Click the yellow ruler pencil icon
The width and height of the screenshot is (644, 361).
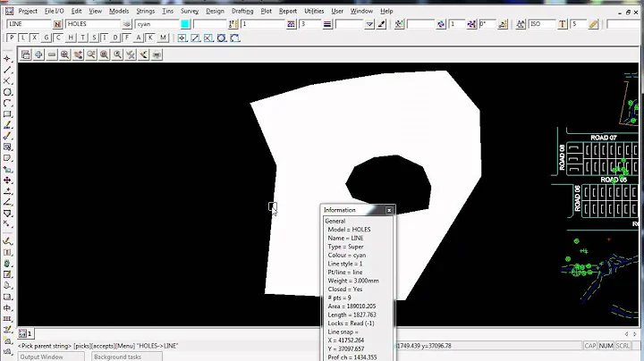tap(593, 24)
